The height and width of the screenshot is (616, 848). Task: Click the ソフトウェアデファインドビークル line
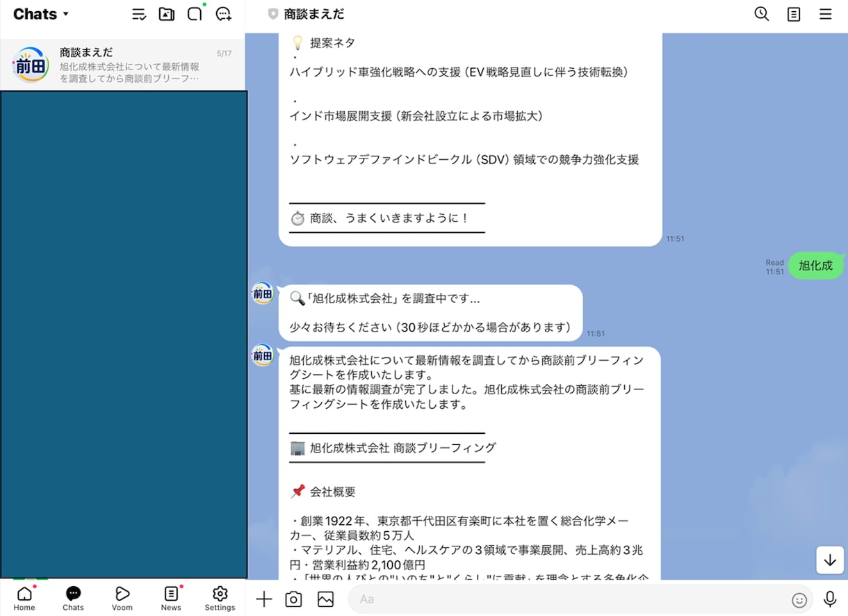(464, 159)
